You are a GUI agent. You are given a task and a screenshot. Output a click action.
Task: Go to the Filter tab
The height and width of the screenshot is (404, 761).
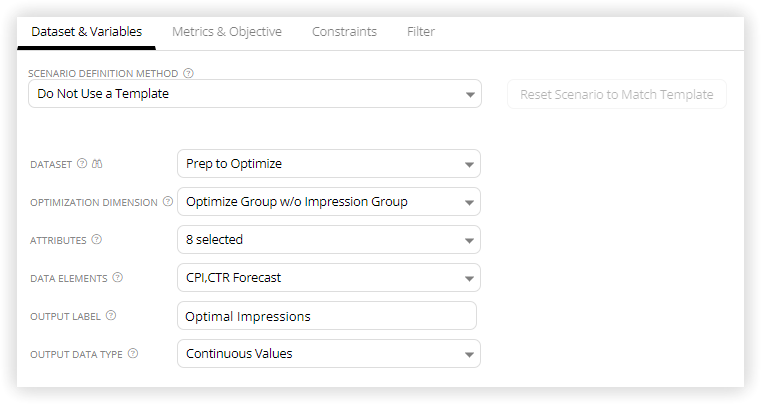[x=421, y=32]
